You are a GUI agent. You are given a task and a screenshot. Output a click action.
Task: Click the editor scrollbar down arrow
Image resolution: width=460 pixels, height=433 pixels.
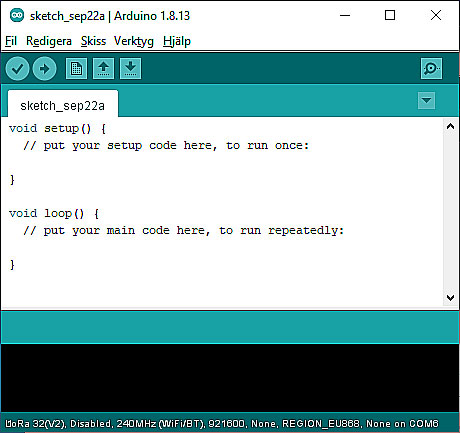[450, 297]
